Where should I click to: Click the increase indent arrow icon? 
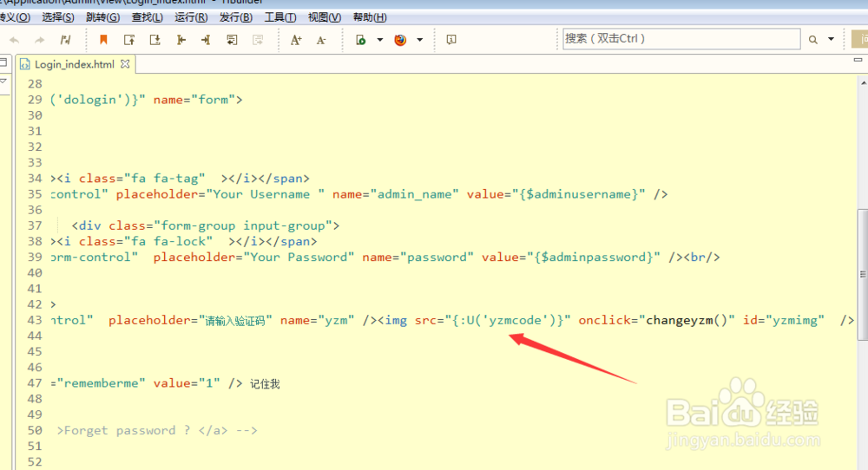(206, 40)
